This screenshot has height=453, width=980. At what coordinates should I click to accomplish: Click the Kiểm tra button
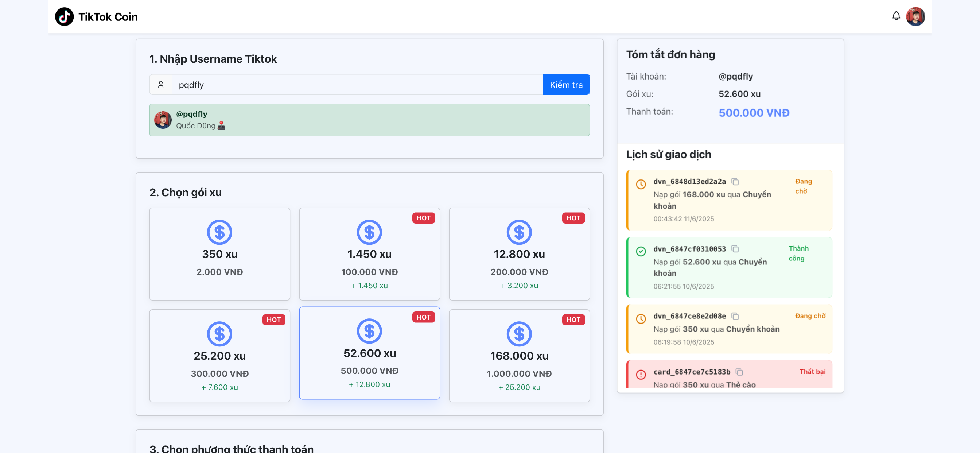(x=566, y=85)
